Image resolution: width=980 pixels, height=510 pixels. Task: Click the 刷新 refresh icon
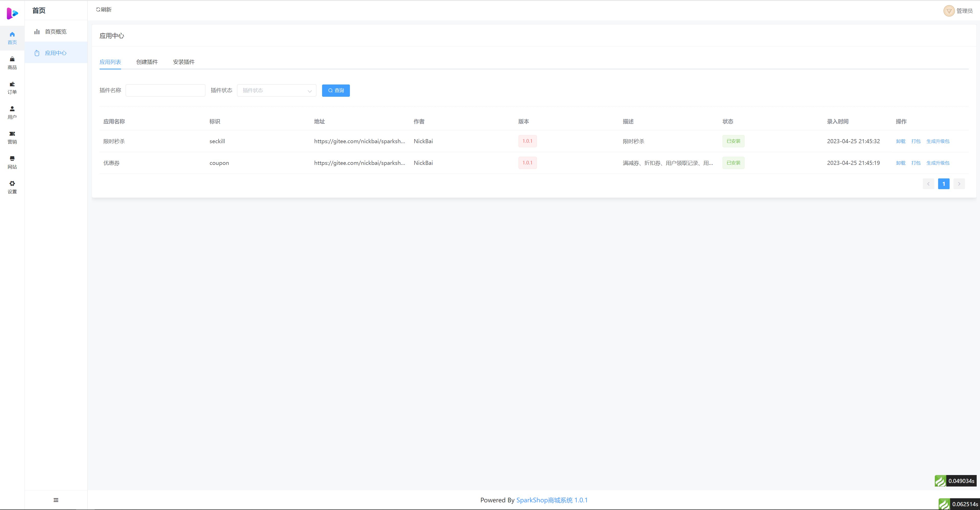(98, 9)
